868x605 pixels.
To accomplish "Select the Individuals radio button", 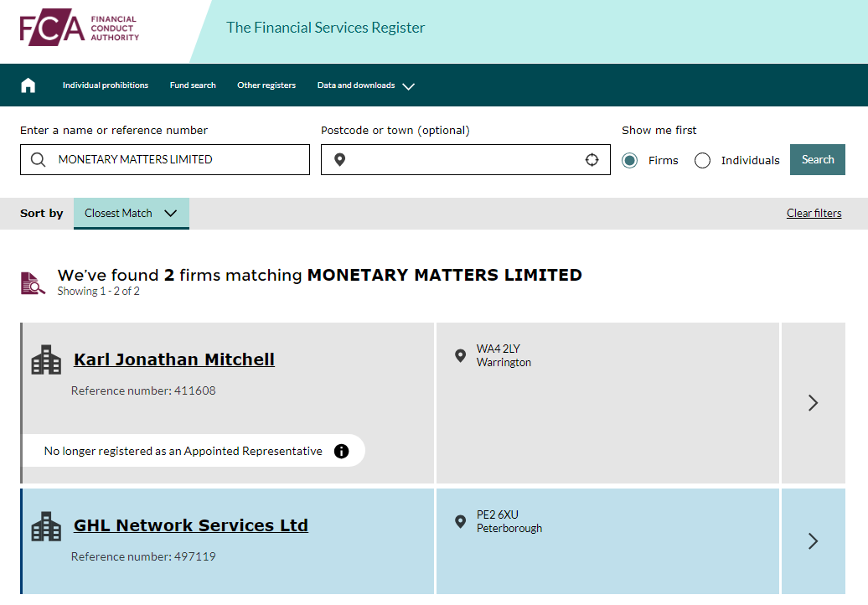I will pos(702,160).
